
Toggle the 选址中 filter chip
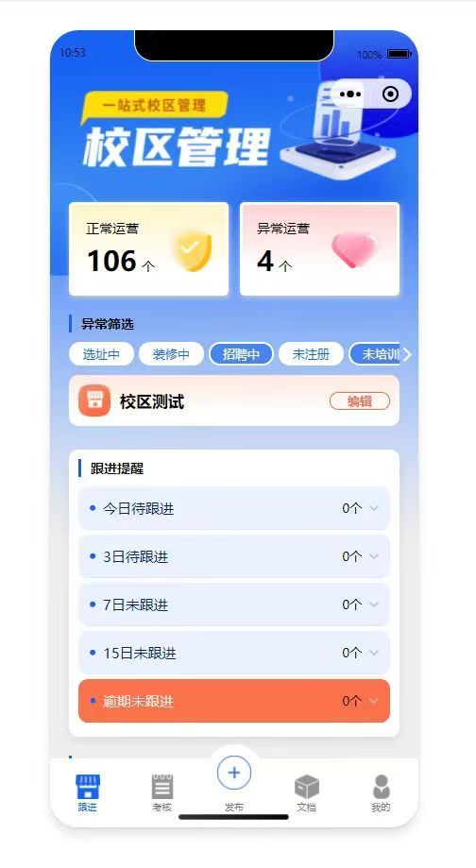(x=101, y=354)
